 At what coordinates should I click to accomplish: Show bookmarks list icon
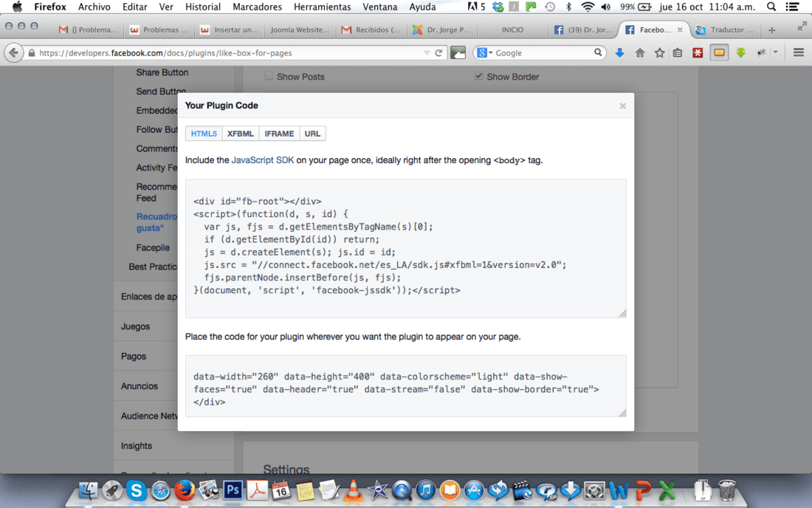(678, 53)
